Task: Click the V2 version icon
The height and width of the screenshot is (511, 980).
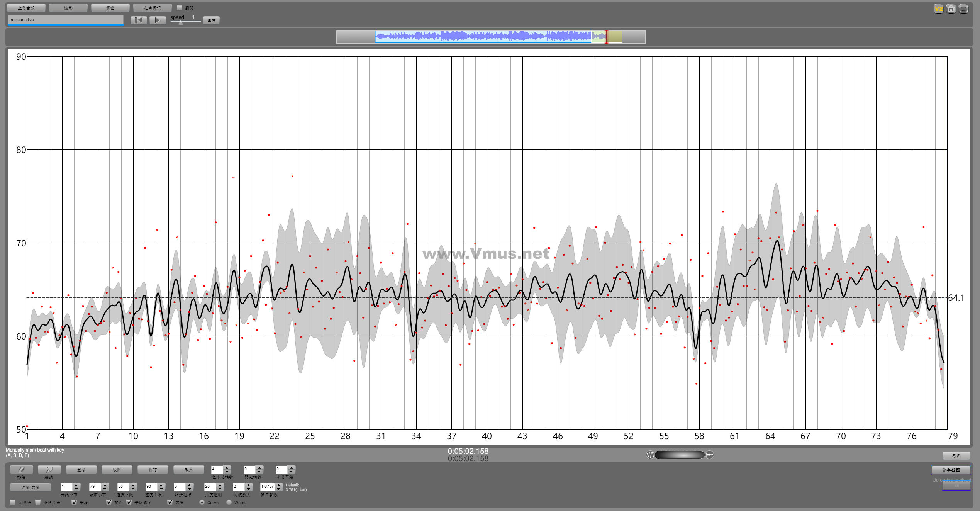Action: pos(938,8)
